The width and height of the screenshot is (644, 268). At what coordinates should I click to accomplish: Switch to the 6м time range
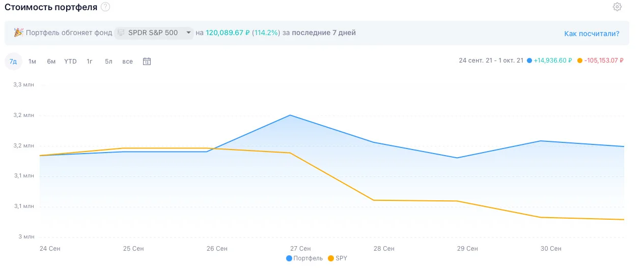click(51, 62)
